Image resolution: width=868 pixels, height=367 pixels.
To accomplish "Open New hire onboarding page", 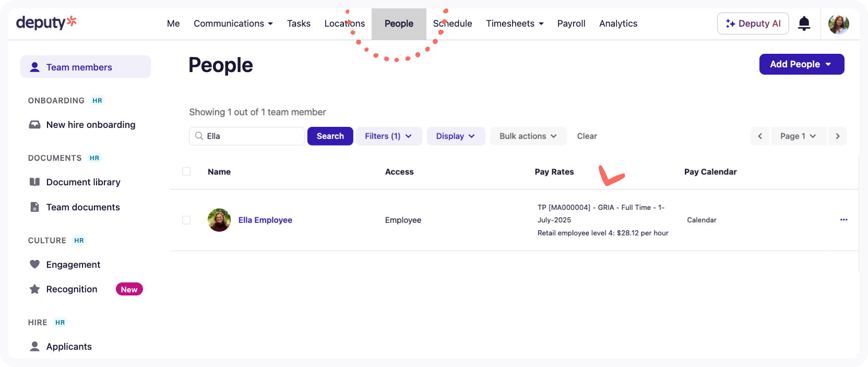I will (x=91, y=125).
